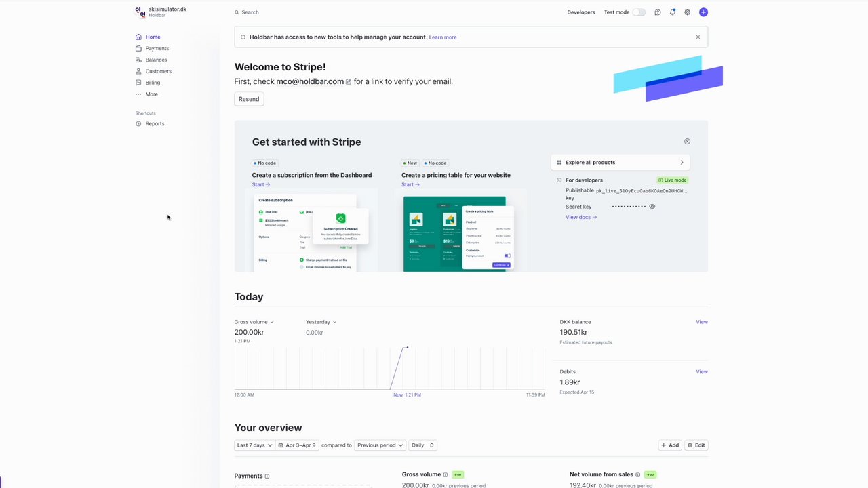Click the Create subscription preview thumbnail
868x488 pixels.
pyautogui.click(x=311, y=231)
